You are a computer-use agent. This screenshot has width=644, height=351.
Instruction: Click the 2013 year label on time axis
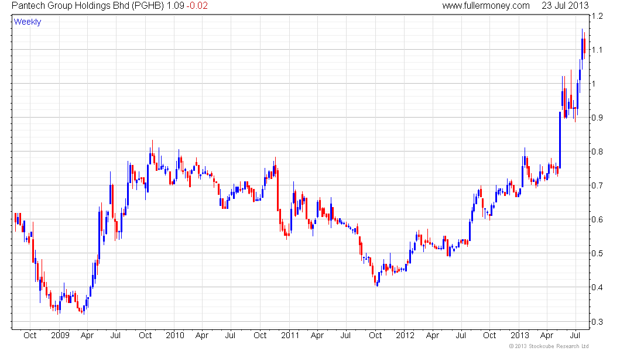(519, 335)
